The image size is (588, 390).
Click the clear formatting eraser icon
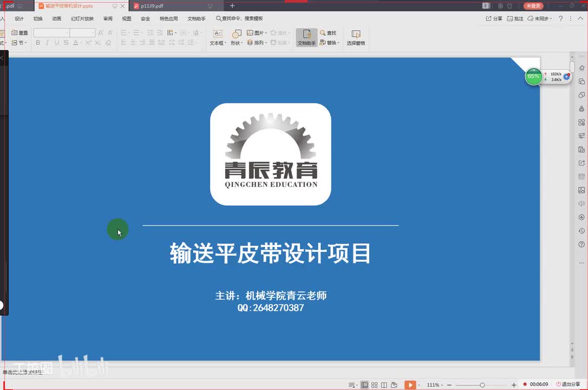pos(108,43)
